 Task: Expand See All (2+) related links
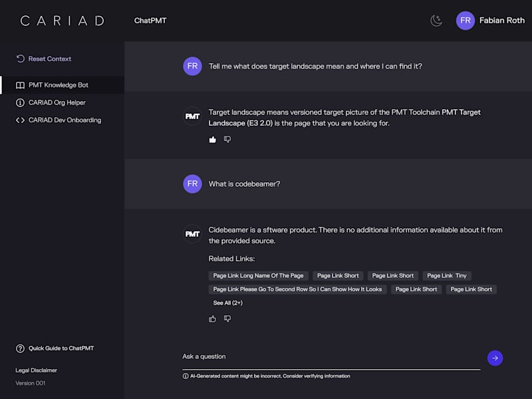227,303
